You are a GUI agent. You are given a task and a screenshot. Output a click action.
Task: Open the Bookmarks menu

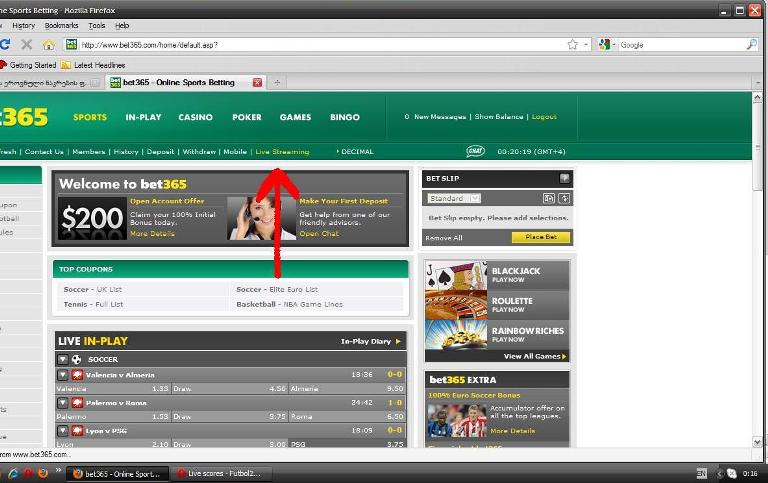tap(61, 25)
